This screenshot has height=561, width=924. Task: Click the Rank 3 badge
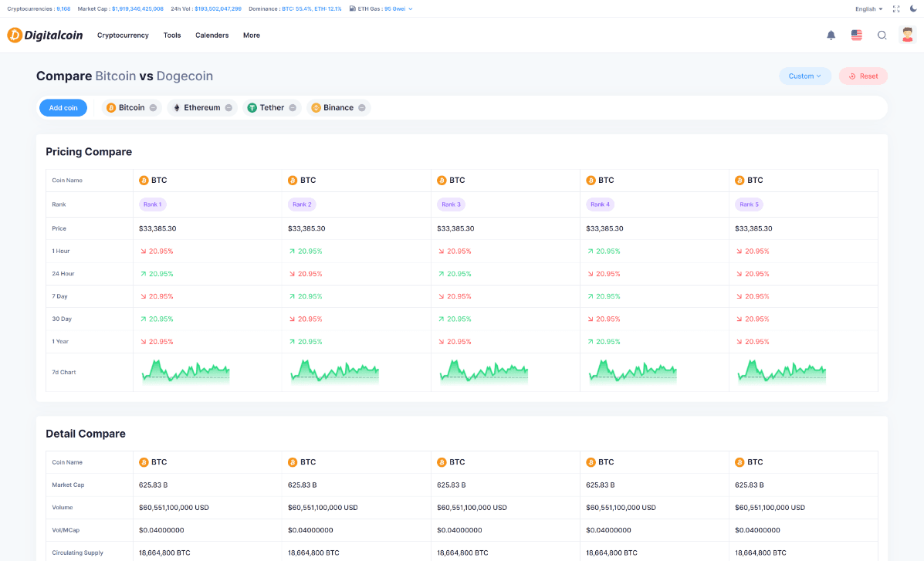(x=451, y=204)
